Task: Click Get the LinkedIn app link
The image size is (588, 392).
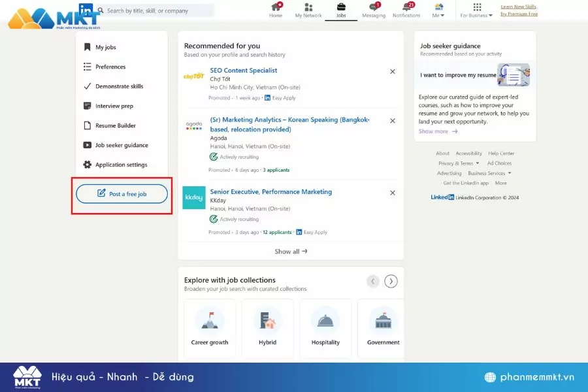Action: pyautogui.click(x=466, y=183)
